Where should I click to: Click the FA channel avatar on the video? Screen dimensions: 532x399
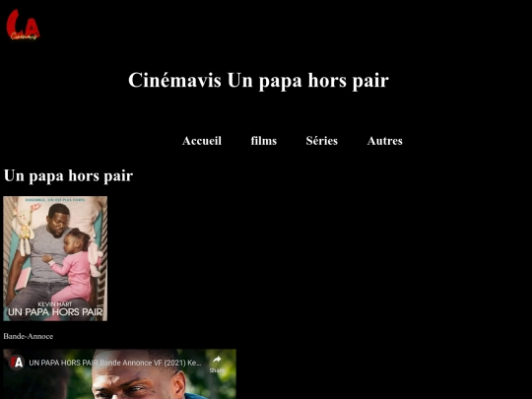[x=17, y=363]
